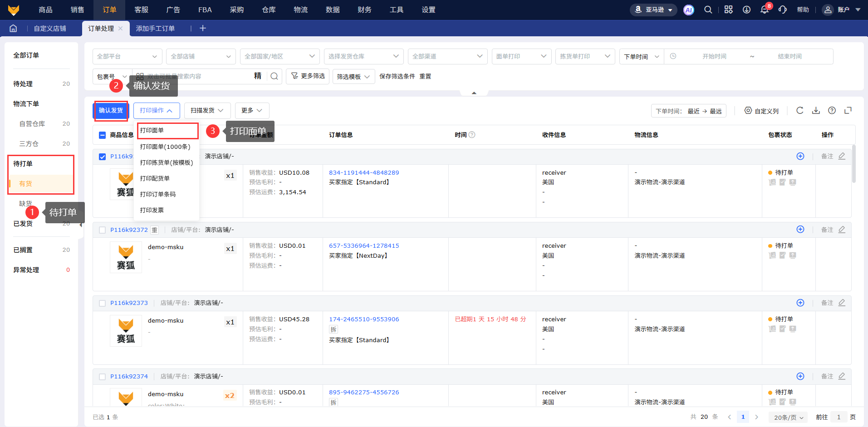868x427 pixels.
Task: Open the 全部渠道 dropdown
Action: (447, 56)
